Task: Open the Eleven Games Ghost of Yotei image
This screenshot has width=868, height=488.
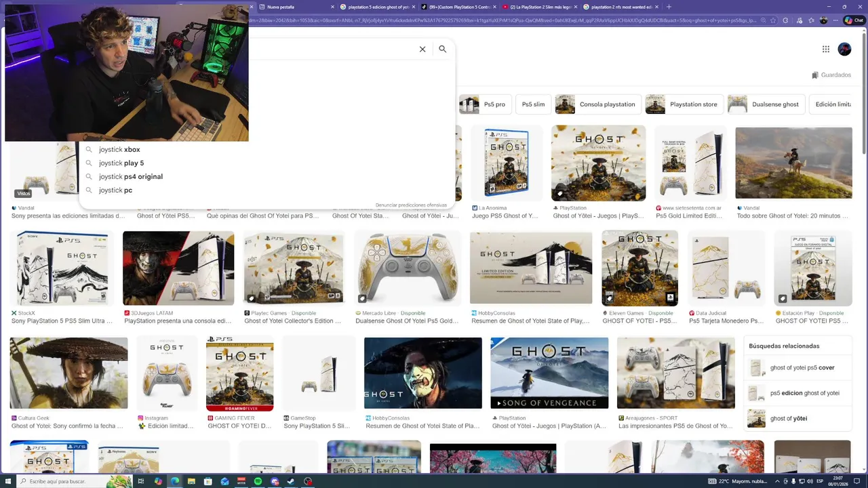Action: (639, 268)
